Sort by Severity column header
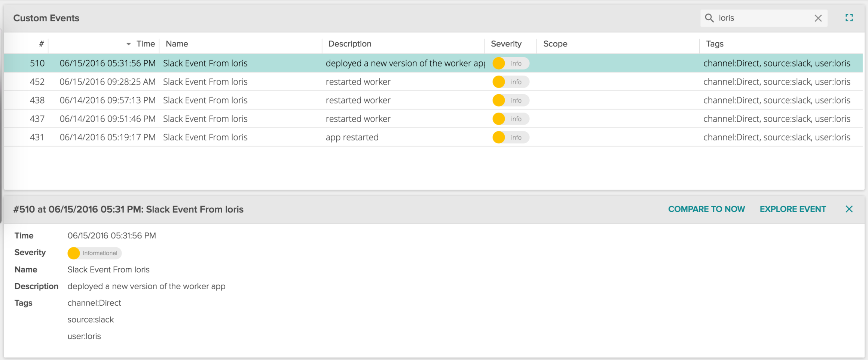This screenshot has height=360, width=868. point(506,44)
